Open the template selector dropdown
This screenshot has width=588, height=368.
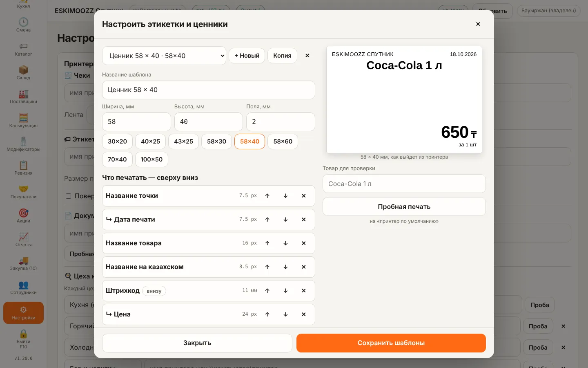[x=164, y=56]
